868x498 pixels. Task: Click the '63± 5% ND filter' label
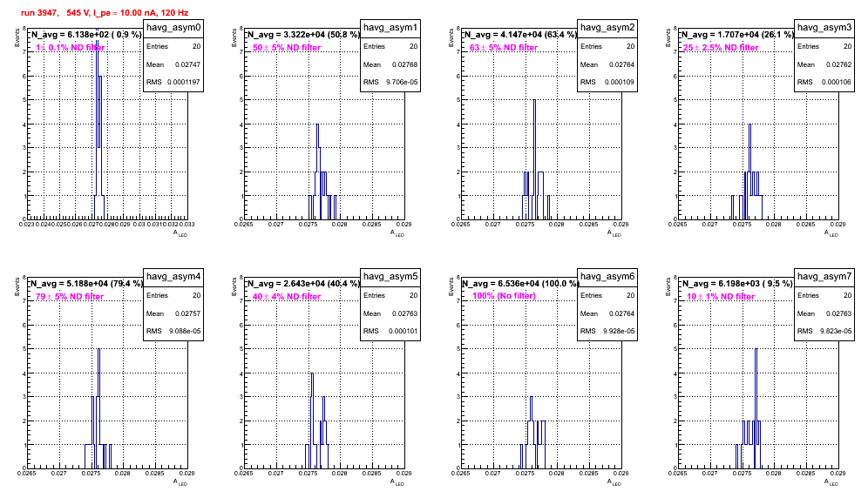[504, 48]
